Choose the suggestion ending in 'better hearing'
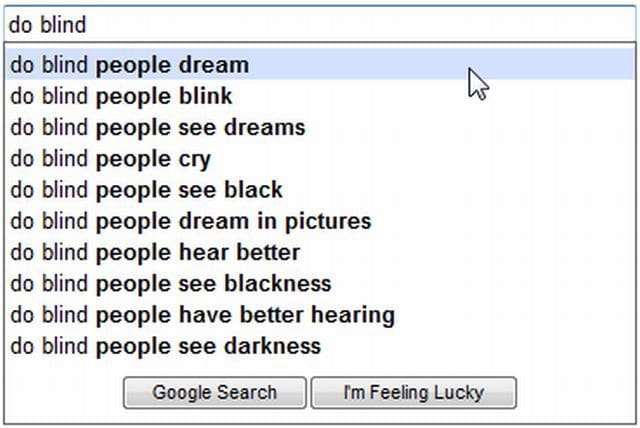The image size is (640, 428). [203, 315]
